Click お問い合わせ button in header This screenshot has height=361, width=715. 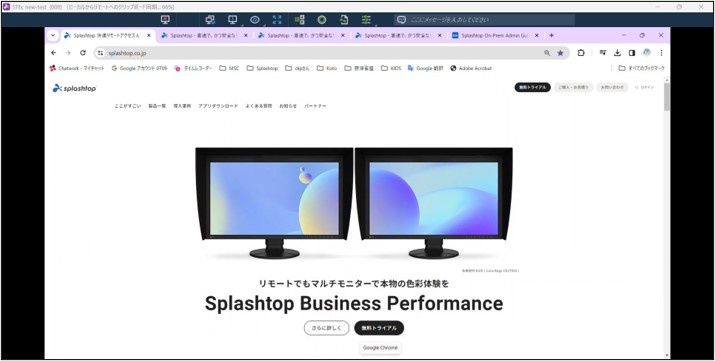pos(612,87)
